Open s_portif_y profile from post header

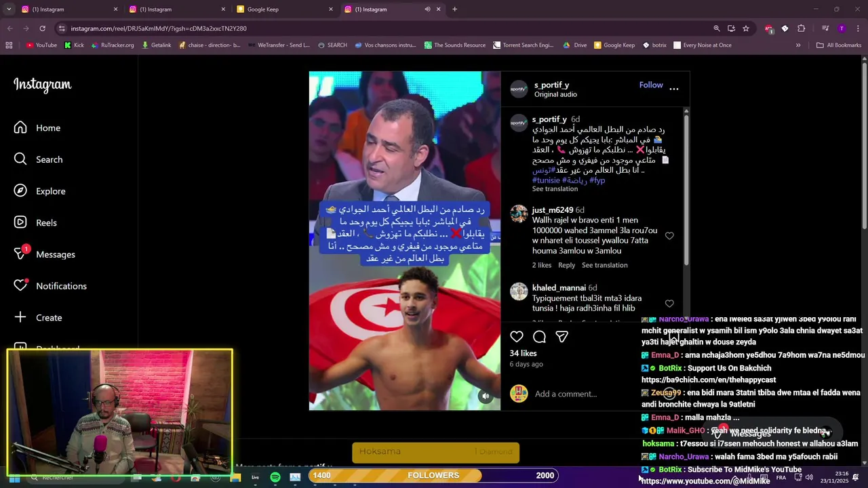point(551,85)
